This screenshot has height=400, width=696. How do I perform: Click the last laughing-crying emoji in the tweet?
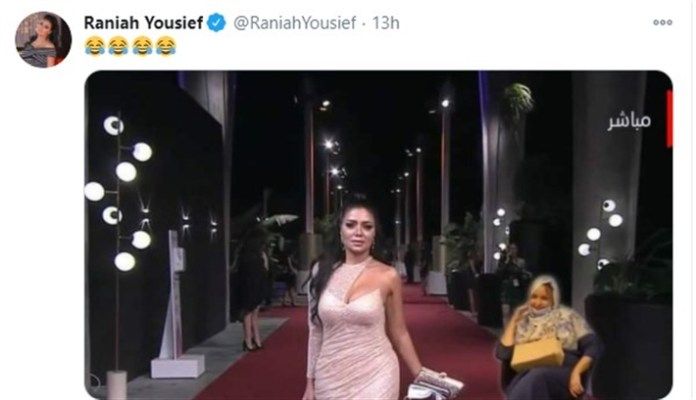(x=166, y=46)
